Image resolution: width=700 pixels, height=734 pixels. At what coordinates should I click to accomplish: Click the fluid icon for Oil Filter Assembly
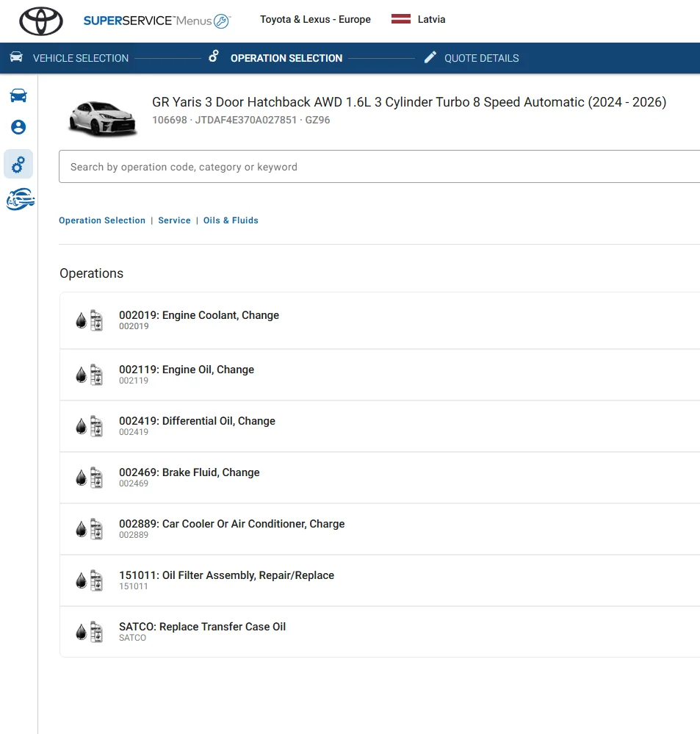(90, 580)
